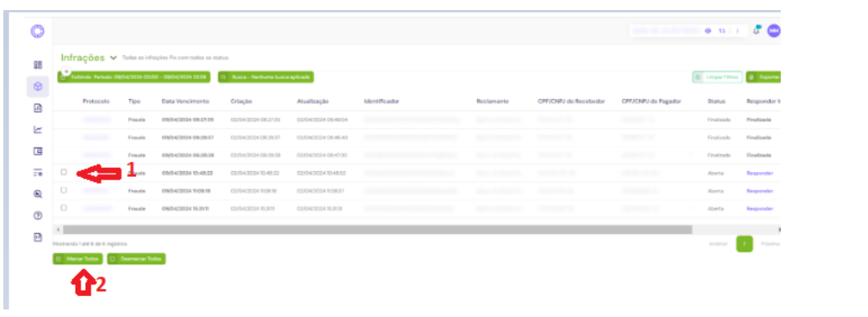Toggle the eye icon in top bar

(708, 31)
